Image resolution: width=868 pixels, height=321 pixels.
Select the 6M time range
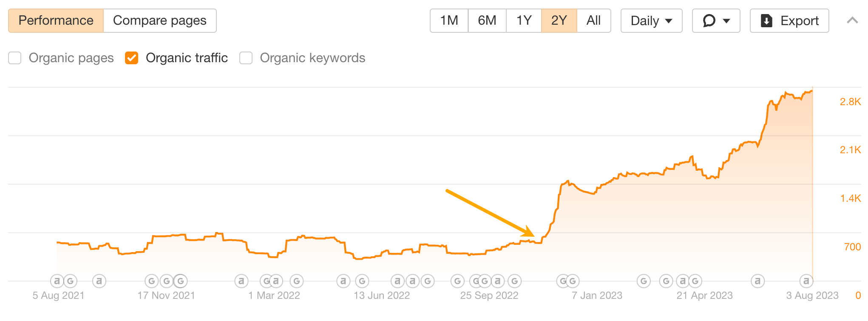486,20
